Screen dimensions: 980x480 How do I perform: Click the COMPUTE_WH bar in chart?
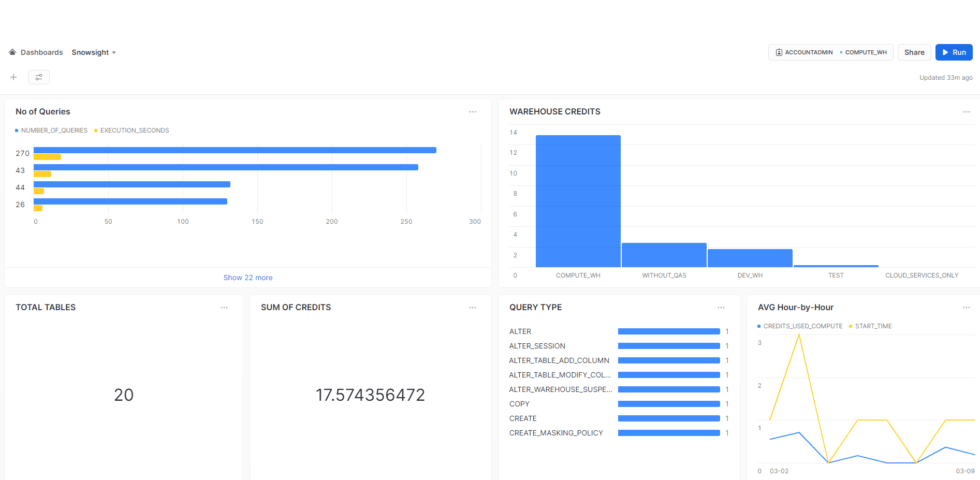[x=578, y=201]
